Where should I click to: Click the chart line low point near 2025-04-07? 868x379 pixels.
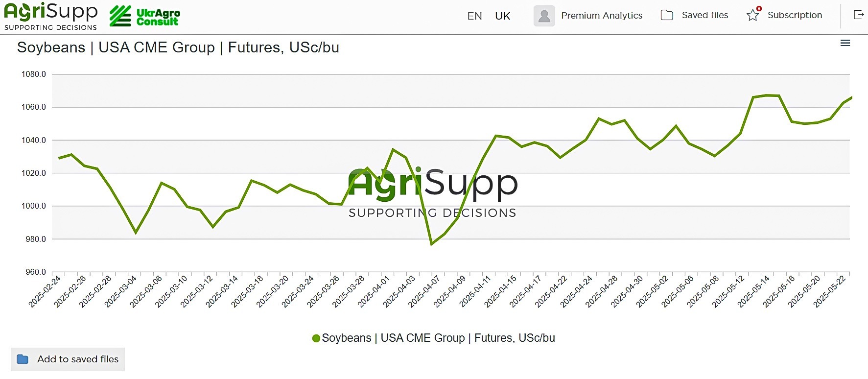click(431, 244)
